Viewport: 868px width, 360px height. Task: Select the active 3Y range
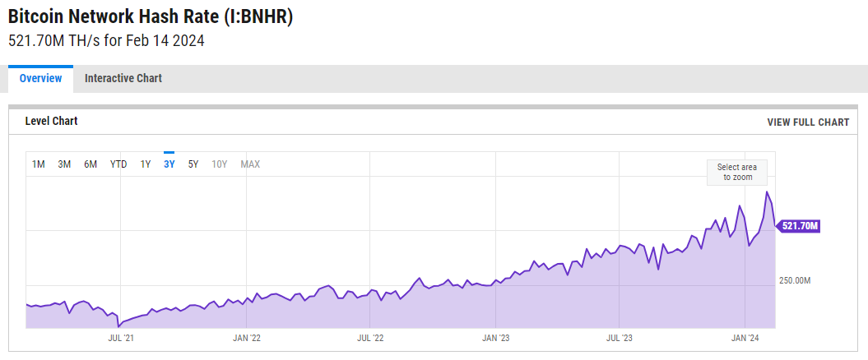(x=169, y=164)
